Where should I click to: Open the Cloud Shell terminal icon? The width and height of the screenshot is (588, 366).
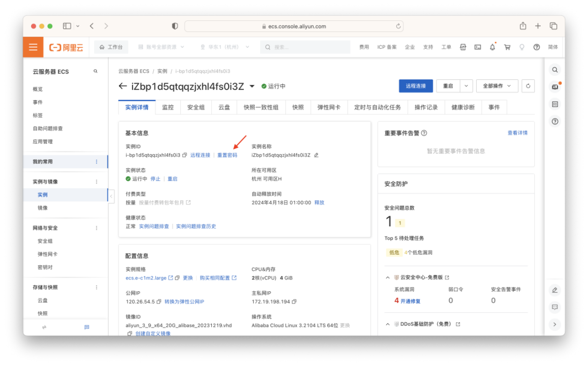(x=477, y=47)
